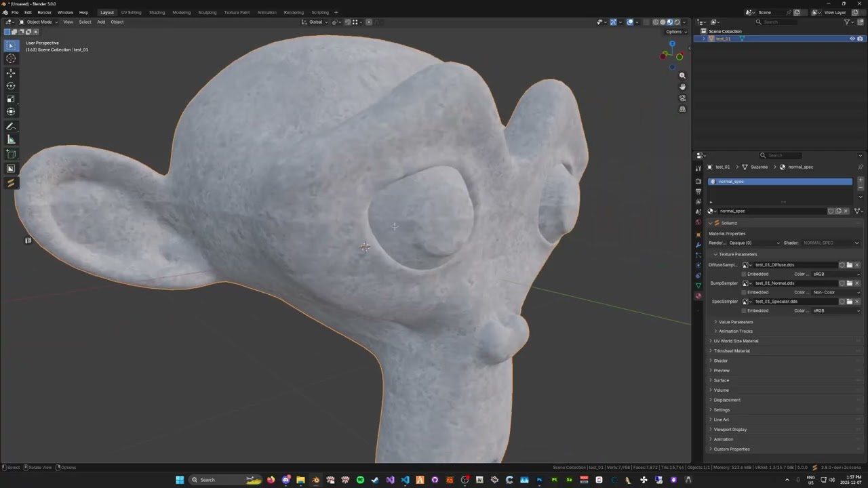
Task: Open the File menu
Action: click(x=15, y=12)
